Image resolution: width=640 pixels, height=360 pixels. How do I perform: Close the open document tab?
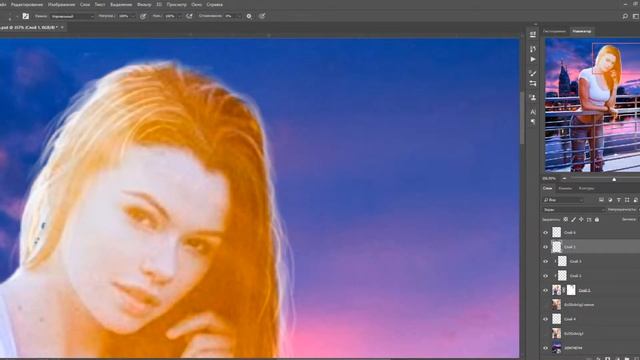tap(62, 27)
